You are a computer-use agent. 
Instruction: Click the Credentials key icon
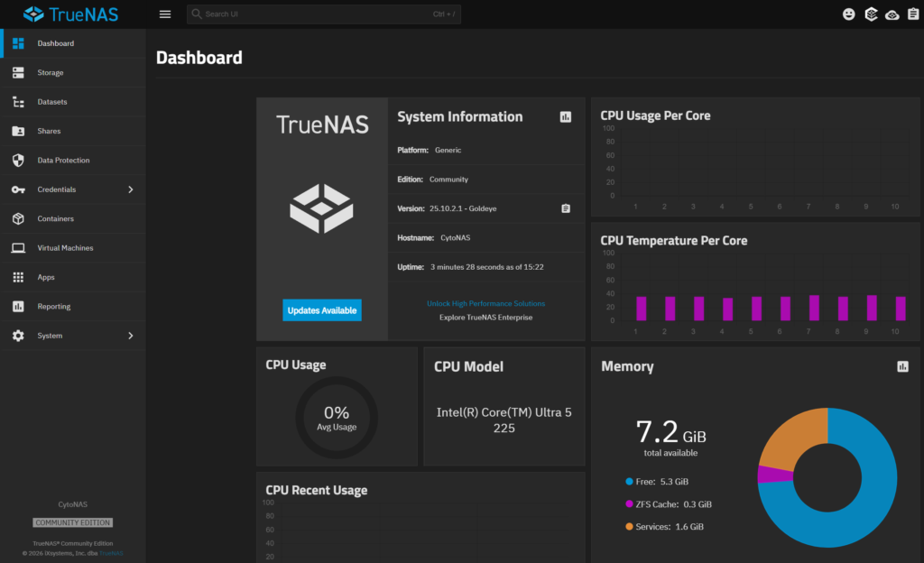[x=18, y=189]
